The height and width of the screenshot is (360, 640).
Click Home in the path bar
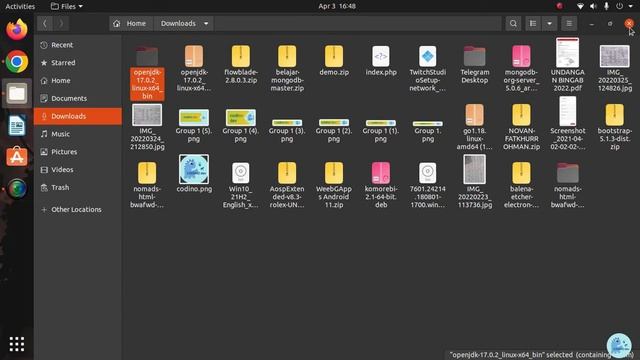pyautogui.click(x=131, y=24)
